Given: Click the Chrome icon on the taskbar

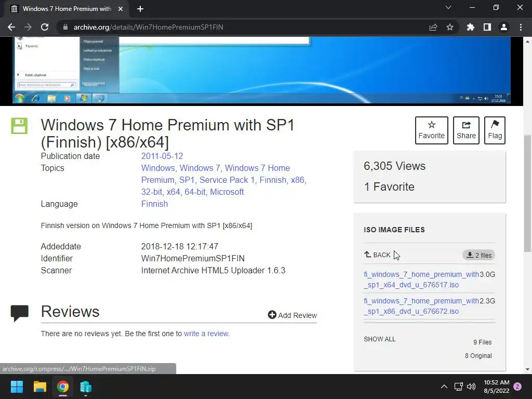Looking at the screenshot, I should click(63, 387).
